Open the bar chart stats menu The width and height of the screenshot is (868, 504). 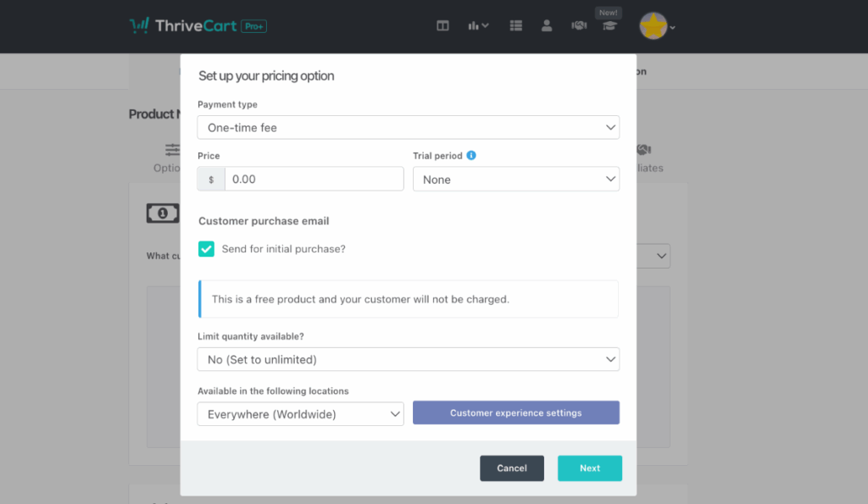[x=478, y=25]
